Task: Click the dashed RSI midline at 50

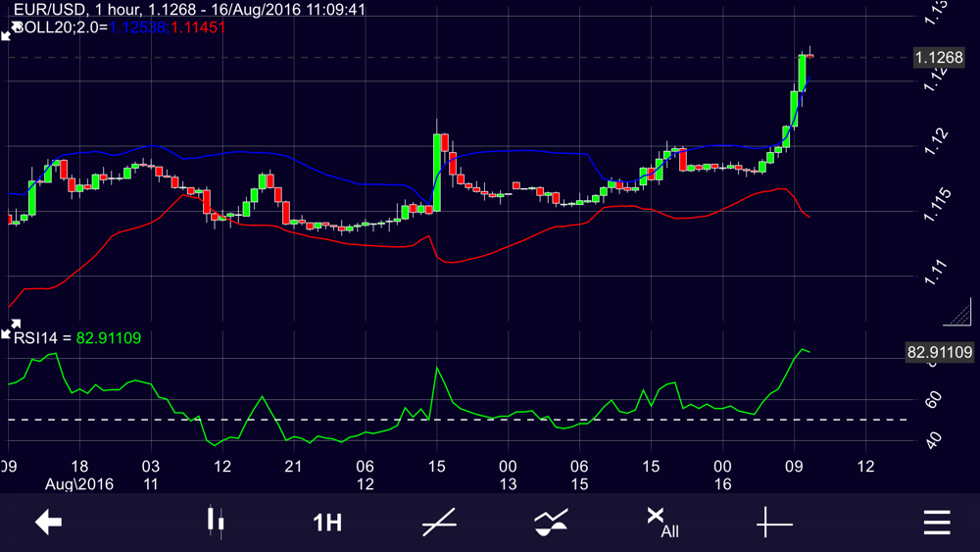Action: (x=457, y=420)
